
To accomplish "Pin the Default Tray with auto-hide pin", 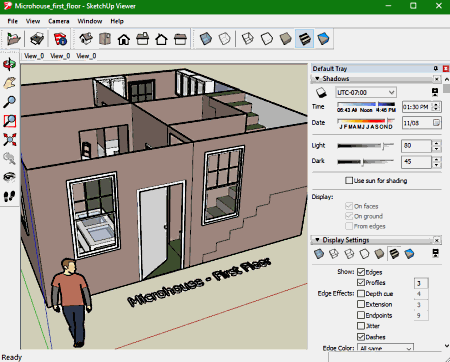I will (x=436, y=68).
